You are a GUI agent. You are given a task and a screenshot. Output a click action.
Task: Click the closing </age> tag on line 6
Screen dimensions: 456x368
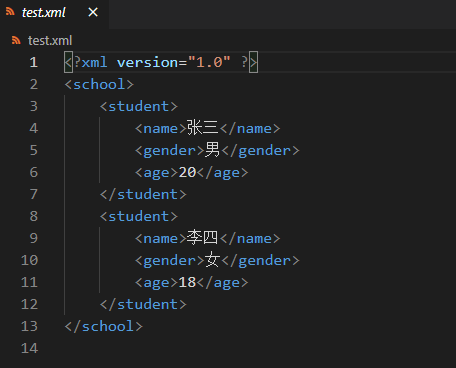[223, 172]
